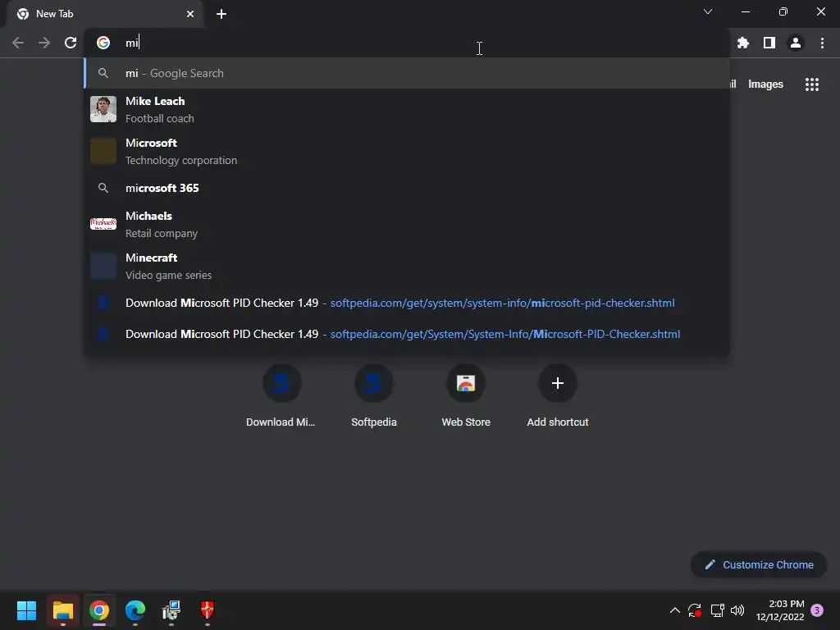The image size is (840, 630).
Task: Reload the page with the refresh icon
Action: coord(71,43)
